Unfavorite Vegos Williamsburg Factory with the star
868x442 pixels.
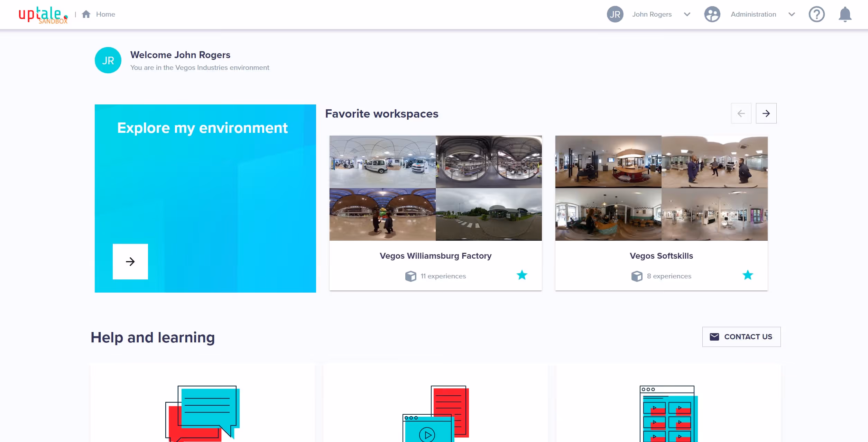coord(522,275)
